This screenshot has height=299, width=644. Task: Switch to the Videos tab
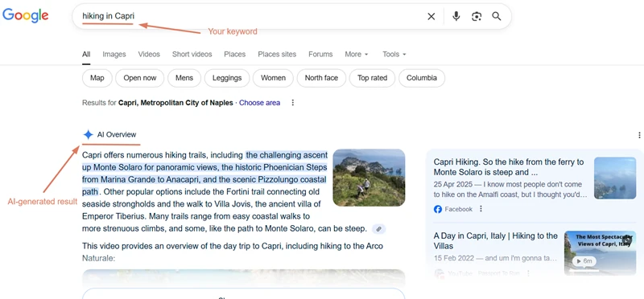(x=149, y=54)
